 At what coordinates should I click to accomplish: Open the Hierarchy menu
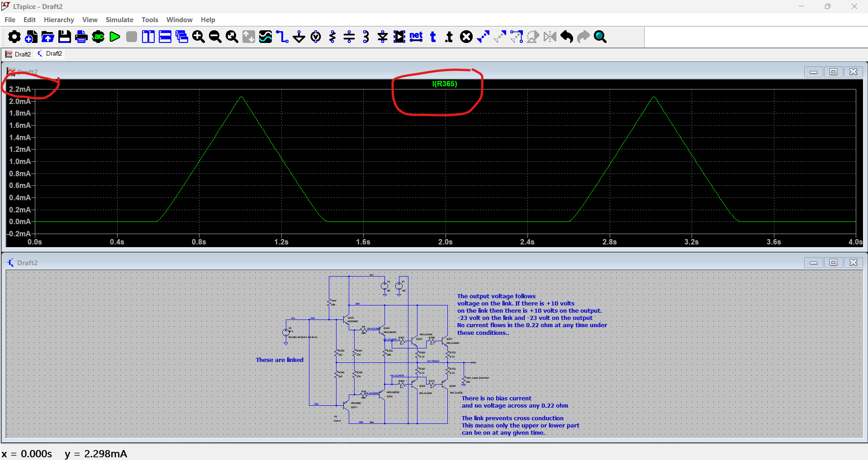(59, 20)
